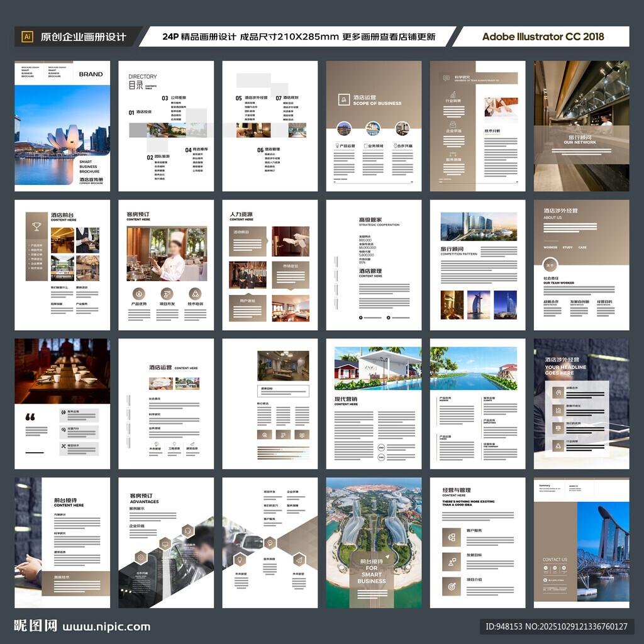Click the www.nipic.com link
The width and height of the screenshot is (644, 644).
[x=106, y=626]
